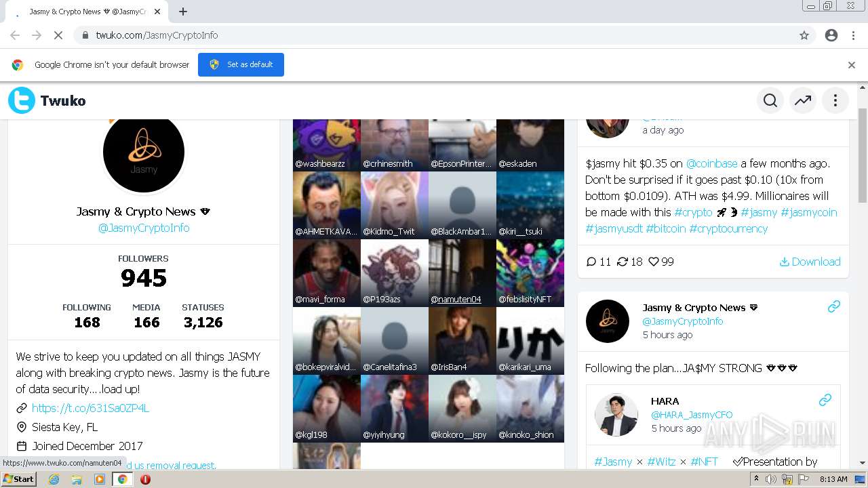Click the retweet count icon showing 18
The width and height of the screenshot is (868, 488).
(x=622, y=262)
